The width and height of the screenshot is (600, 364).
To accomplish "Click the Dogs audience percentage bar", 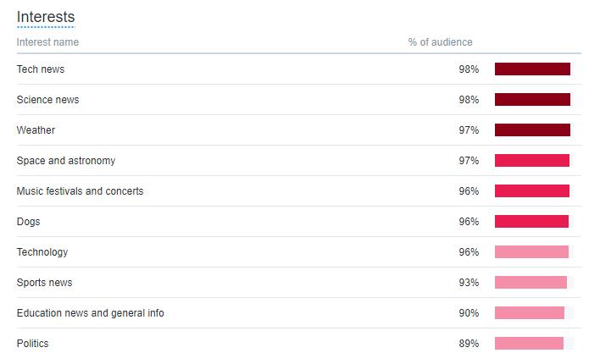I will point(531,222).
